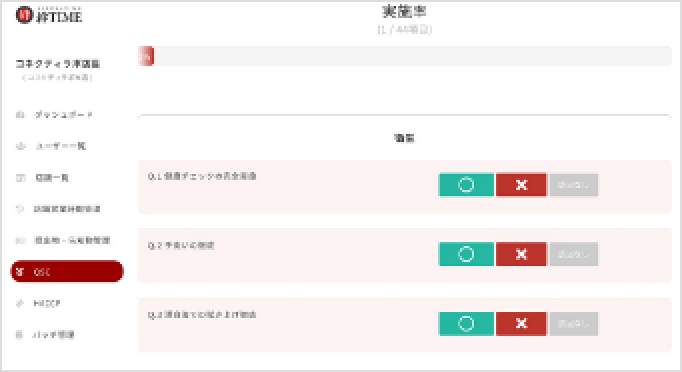Click the HACCP sidebar icon
Screen dimensions: 682x372
pos(20,303)
